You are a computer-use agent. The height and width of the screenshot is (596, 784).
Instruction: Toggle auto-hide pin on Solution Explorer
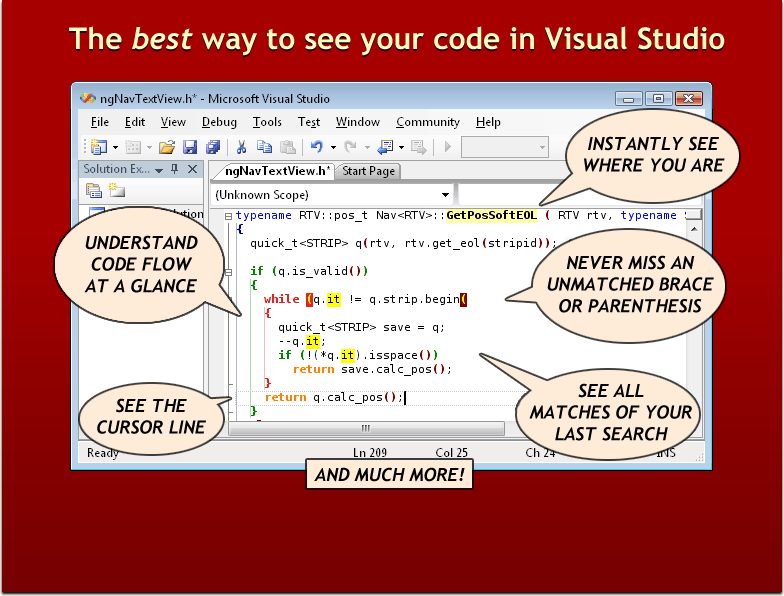click(175, 170)
